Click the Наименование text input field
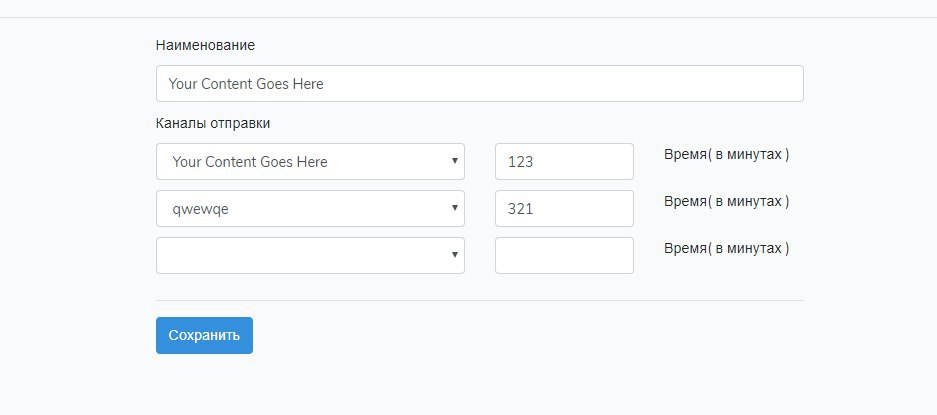 pyautogui.click(x=479, y=84)
